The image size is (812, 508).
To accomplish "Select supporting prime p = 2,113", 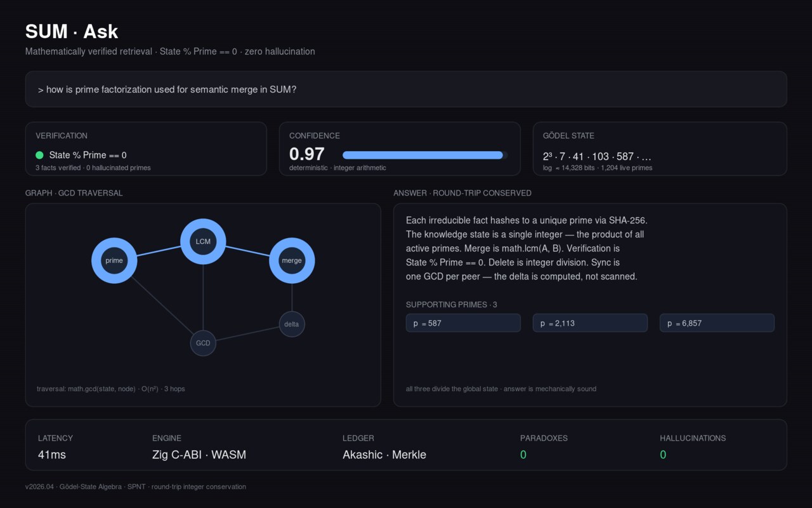I will (x=590, y=323).
